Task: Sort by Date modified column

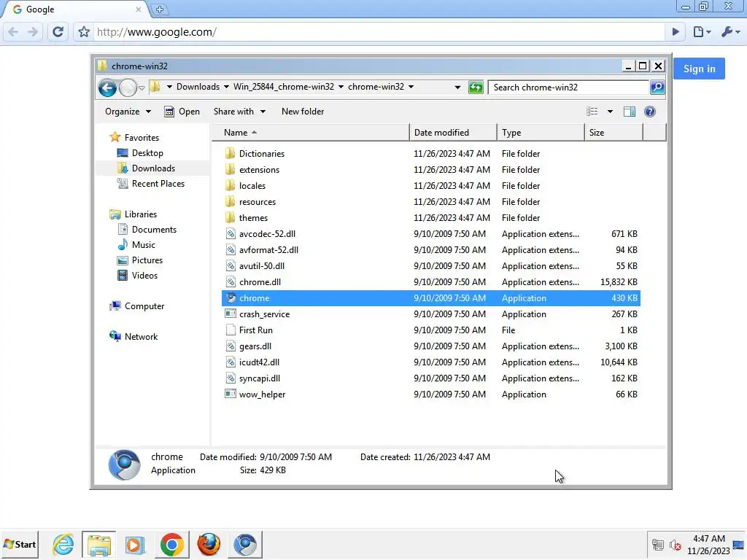Action: pyautogui.click(x=453, y=133)
